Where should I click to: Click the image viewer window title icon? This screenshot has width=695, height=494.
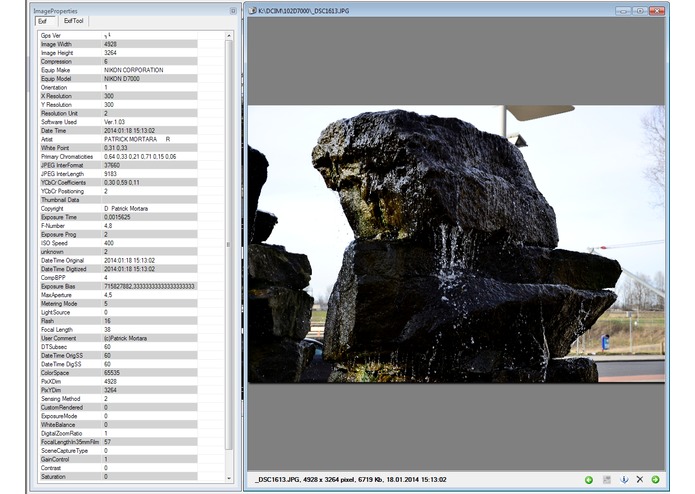pyautogui.click(x=252, y=11)
